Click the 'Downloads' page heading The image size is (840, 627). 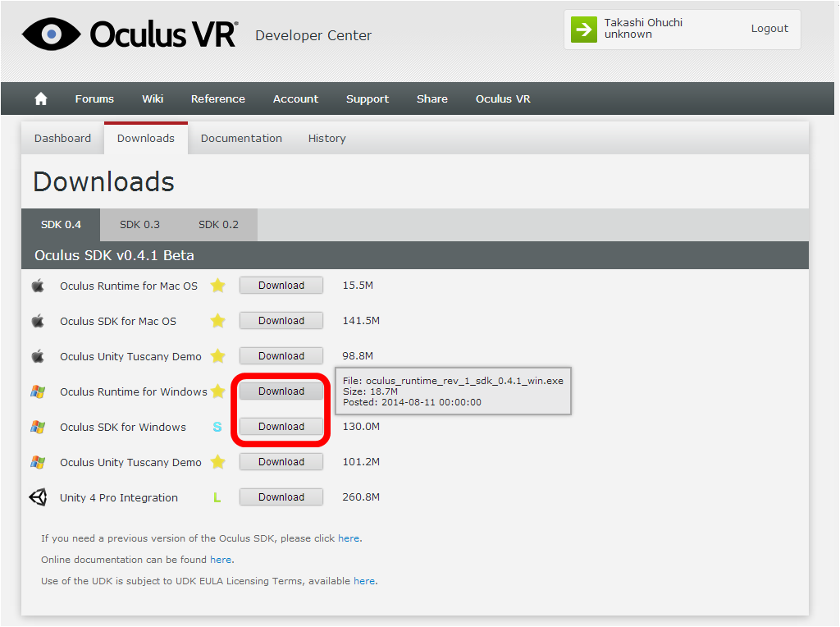point(103,181)
